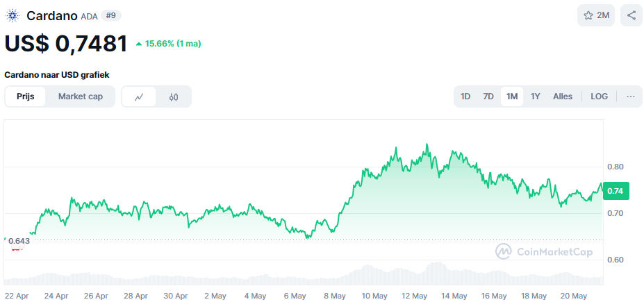Click the #9 rank badge

pyautogui.click(x=111, y=15)
